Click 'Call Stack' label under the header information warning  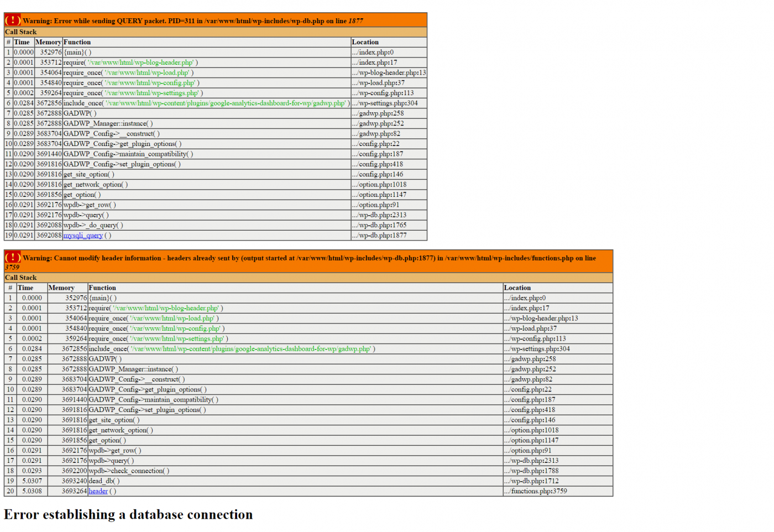pyautogui.click(x=21, y=278)
